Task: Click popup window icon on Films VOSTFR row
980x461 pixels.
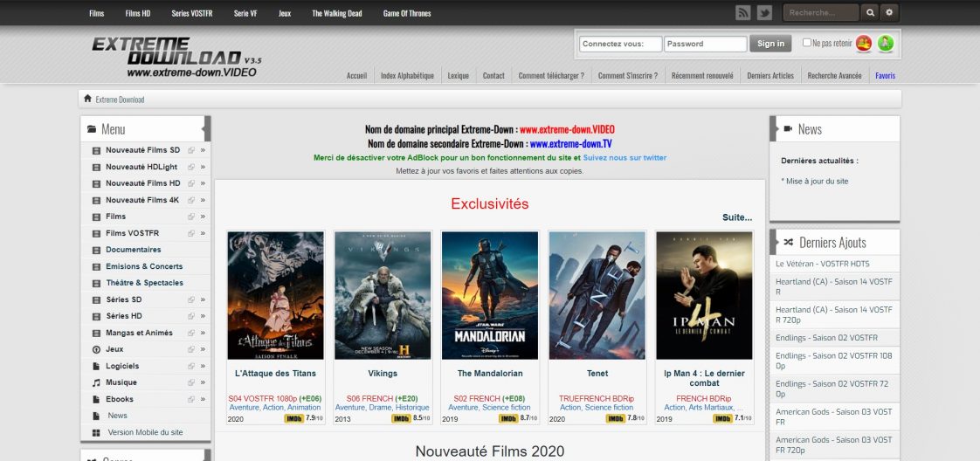Action: [x=191, y=233]
